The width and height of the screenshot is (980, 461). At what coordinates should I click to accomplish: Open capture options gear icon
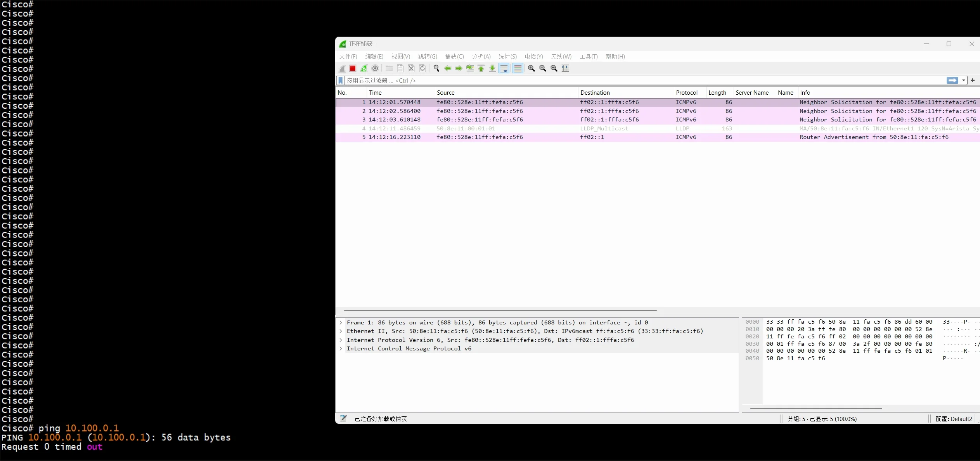point(375,69)
